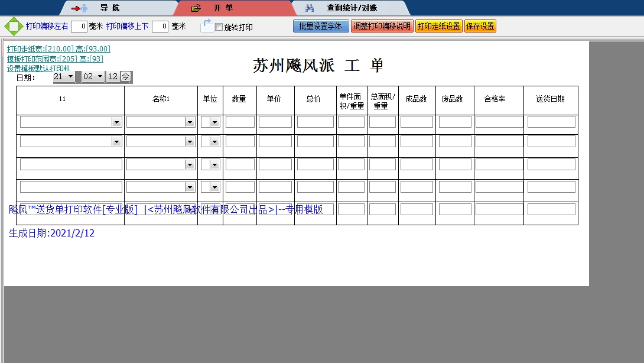Click the red arrow icon on 导航 tab
Viewport: 644px width, 363px height.
point(77,8)
